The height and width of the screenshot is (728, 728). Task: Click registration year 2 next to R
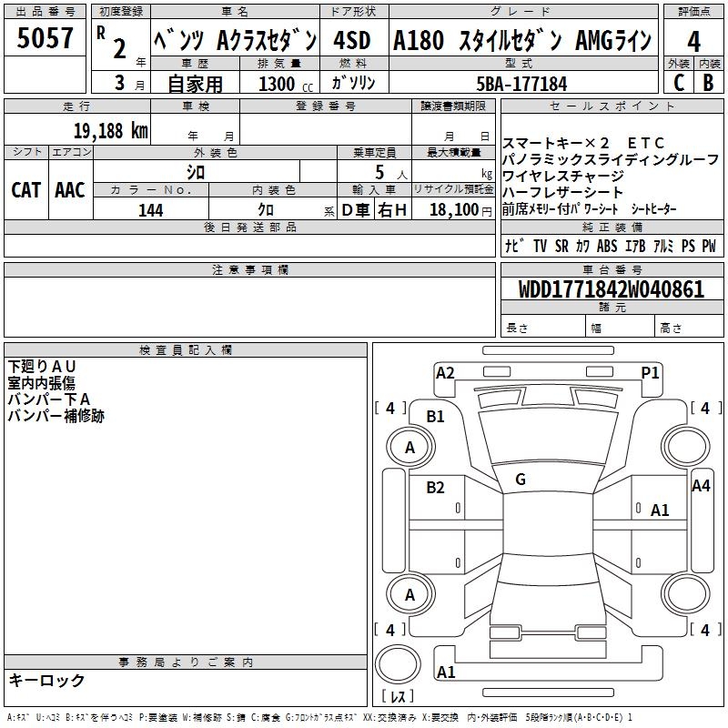(x=120, y=48)
